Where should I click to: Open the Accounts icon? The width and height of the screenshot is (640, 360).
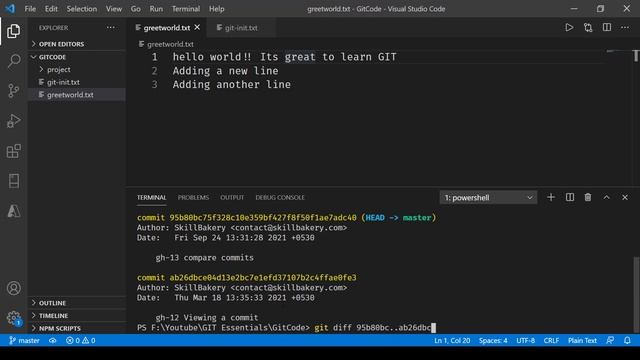tap(13, 288)
